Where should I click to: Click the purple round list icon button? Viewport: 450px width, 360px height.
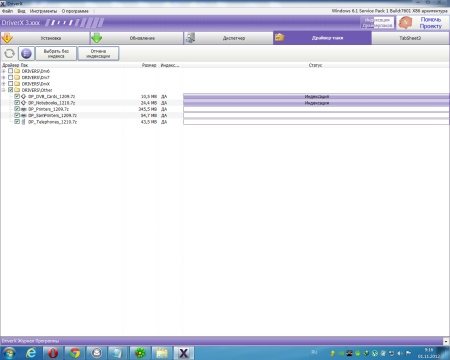point(26,53)
